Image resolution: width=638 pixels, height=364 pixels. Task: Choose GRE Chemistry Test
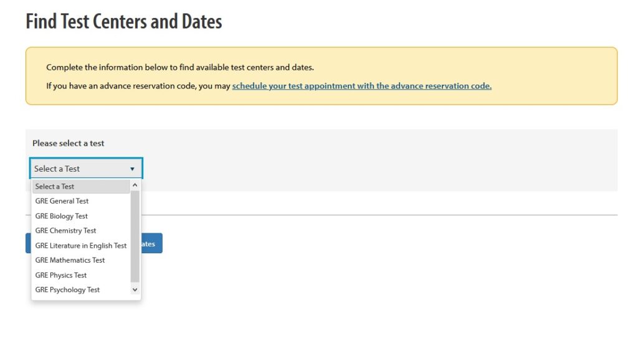click(x=66, y=231)
